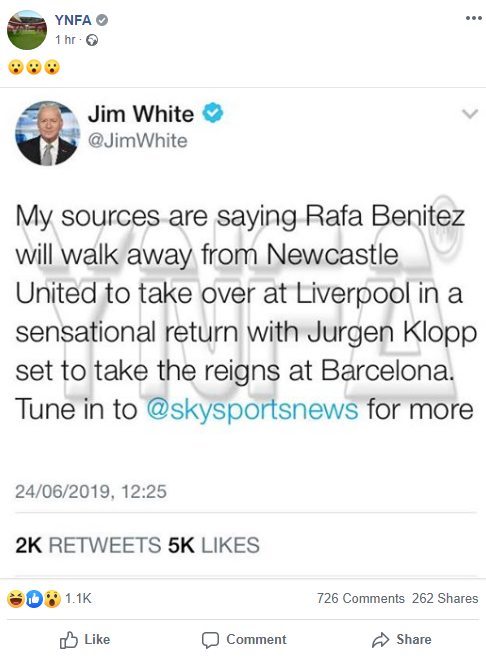Expand the tweet chevron dropdown arrow
The width and height of the screenshot is (486, 660).
point(470,114)
